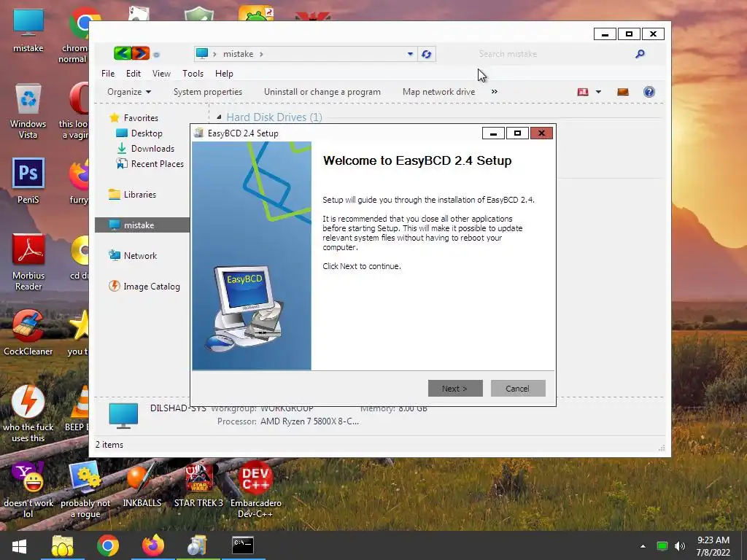
Task: Select lightning bolt icon 'who the fuck uses this'
Action: (x=28, y=413)
